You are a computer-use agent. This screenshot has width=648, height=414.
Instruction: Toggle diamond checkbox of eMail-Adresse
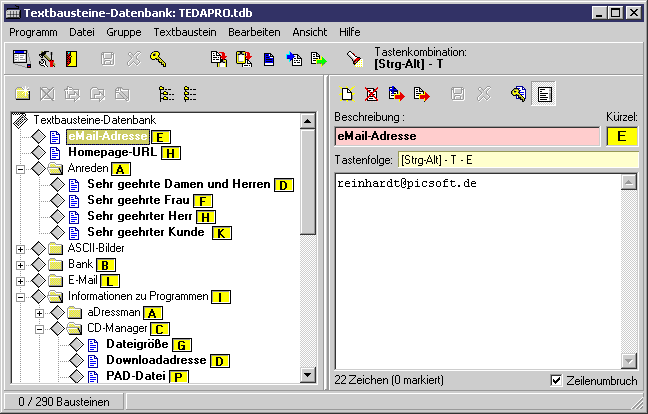(38, 136)
